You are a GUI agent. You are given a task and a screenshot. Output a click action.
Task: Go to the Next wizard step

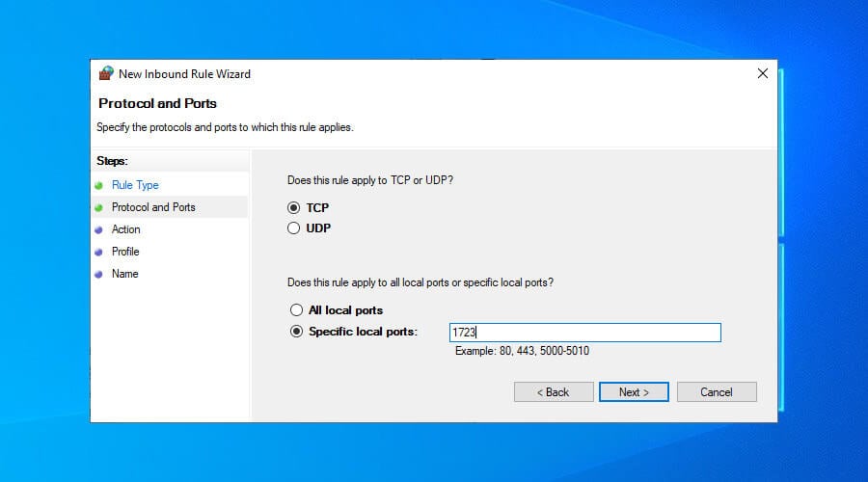pos(634,391)
